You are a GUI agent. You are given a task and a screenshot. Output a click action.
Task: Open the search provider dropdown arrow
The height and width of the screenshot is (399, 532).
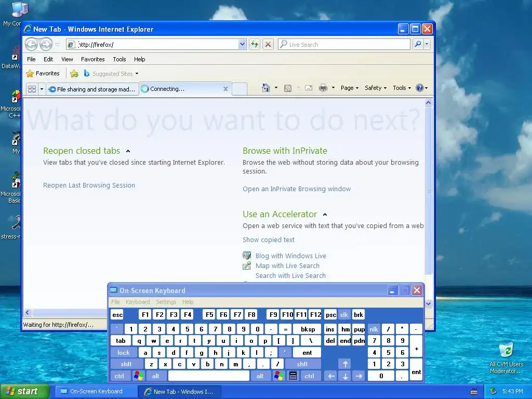point(427,44)
